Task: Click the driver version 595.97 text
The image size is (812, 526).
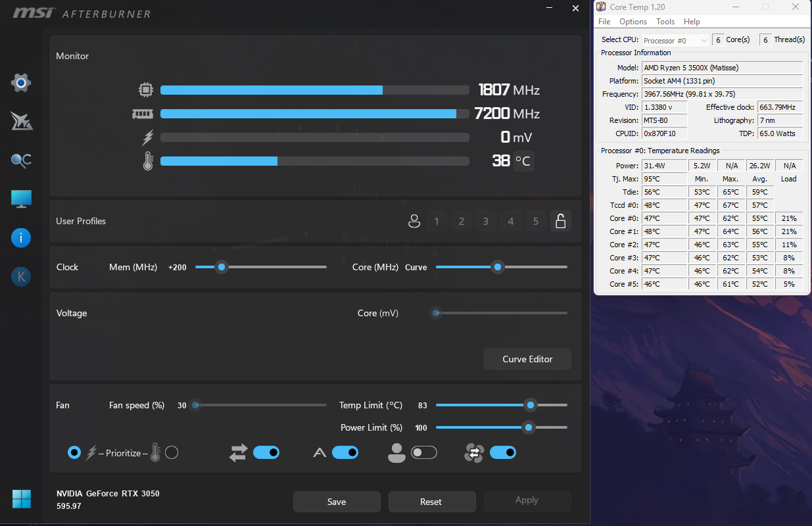Action: pos(69,506)
